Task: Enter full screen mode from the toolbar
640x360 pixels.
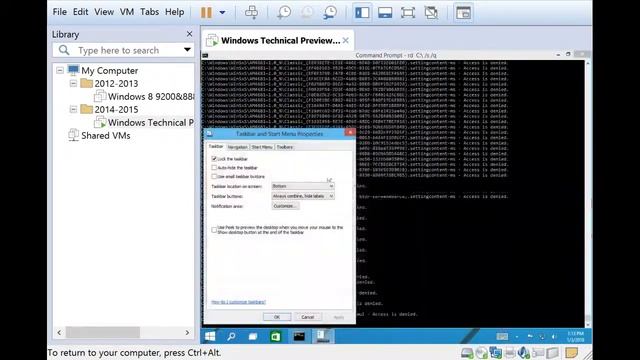Action: tap(408, 13)
